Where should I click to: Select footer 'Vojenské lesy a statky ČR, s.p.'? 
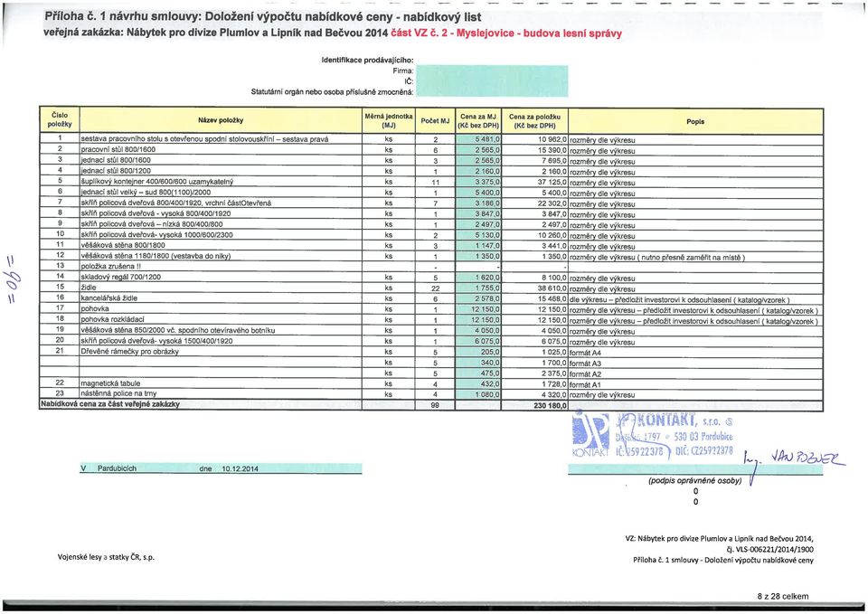pos(106,557)
